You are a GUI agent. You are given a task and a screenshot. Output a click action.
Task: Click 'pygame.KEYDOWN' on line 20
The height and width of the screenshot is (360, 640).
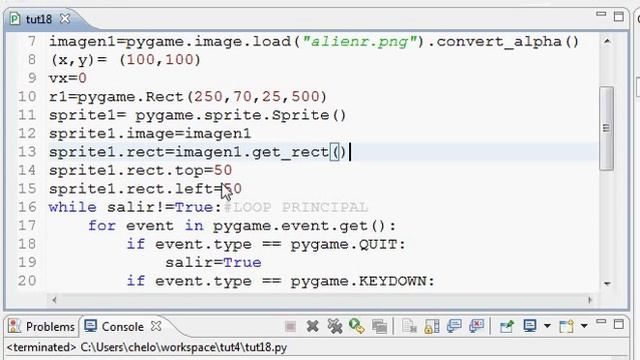(x=358, y=281)
